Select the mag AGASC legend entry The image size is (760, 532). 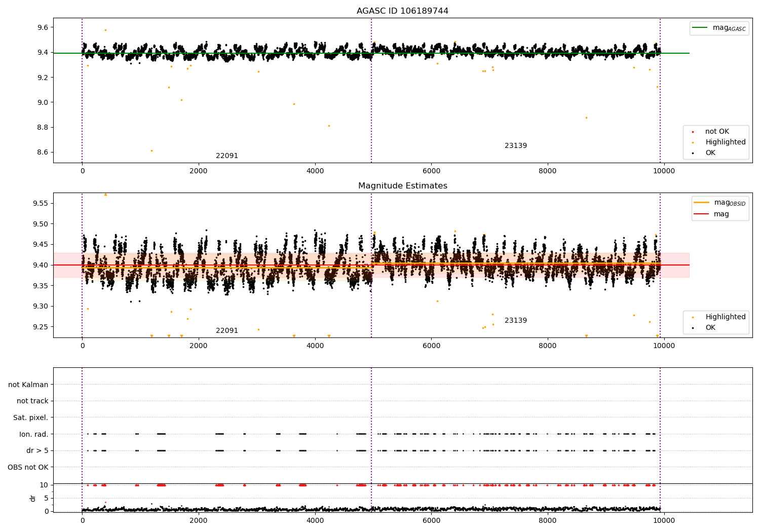(x=719, y=28)
